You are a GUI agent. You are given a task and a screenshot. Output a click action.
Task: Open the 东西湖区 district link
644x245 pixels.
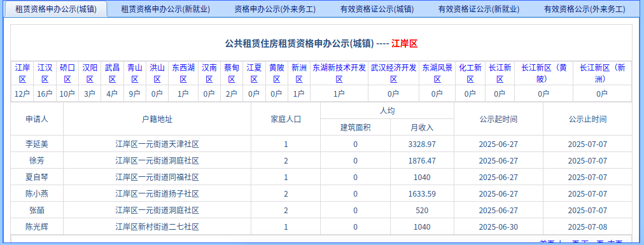(183, 73)
